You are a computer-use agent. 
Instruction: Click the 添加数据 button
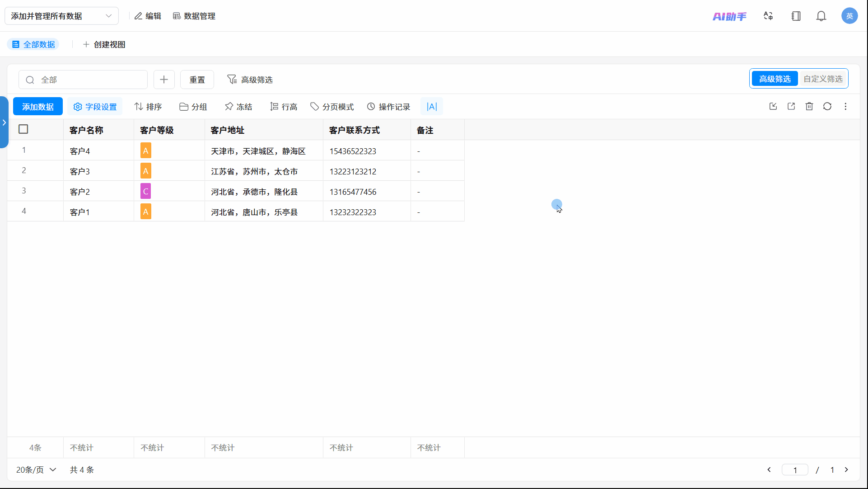(x=38, y=107)
